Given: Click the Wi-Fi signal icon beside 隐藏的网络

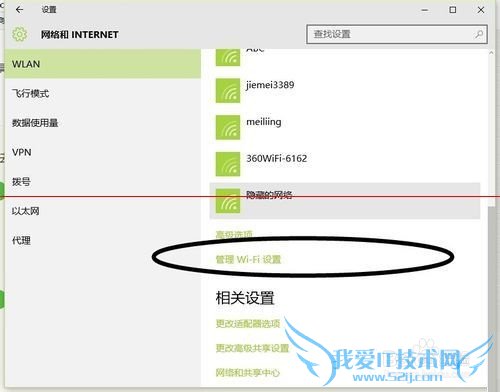Looking at the screenshot, I should coord(228,201).
